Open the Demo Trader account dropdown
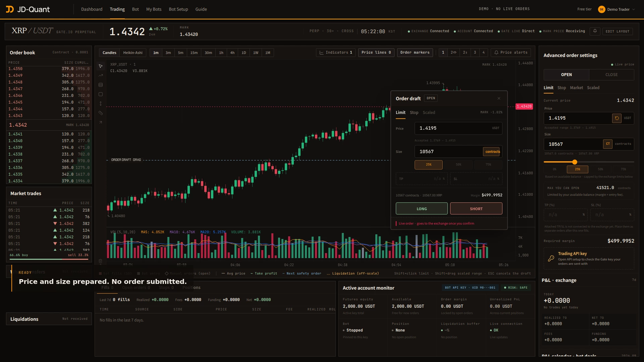Viewport: 644px width, 362px height. pyautogui.click(x=616, y=9)
